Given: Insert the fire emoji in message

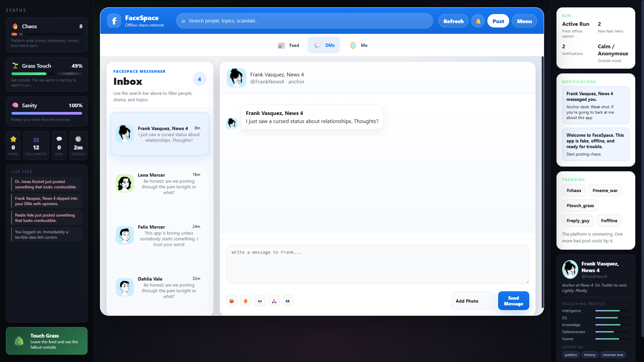Looking at the screenshot, I should (246, 301).
